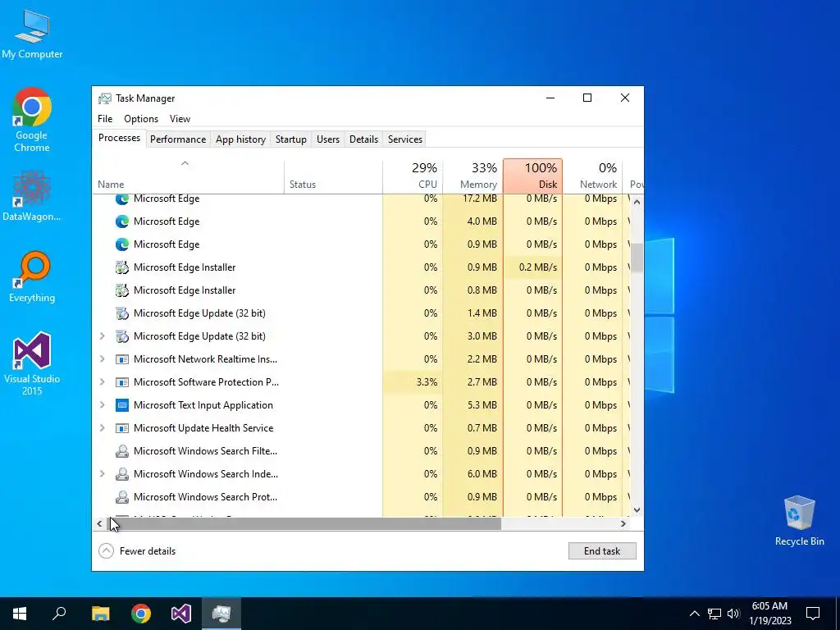Open the network tray icon
Viewport: 840px width, 630px height.
(714, 614)
